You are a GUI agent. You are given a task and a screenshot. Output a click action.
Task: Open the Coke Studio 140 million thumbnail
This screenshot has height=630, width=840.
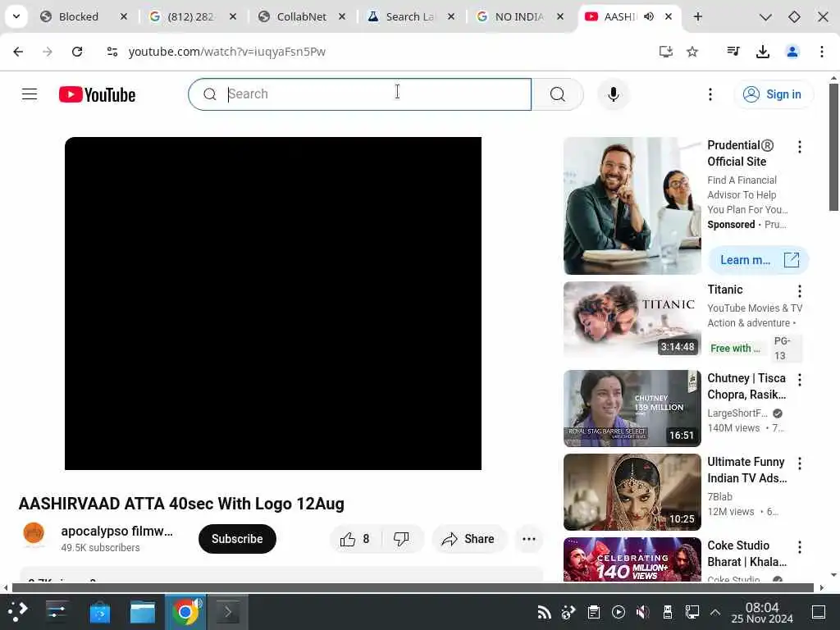pos(632,559)
